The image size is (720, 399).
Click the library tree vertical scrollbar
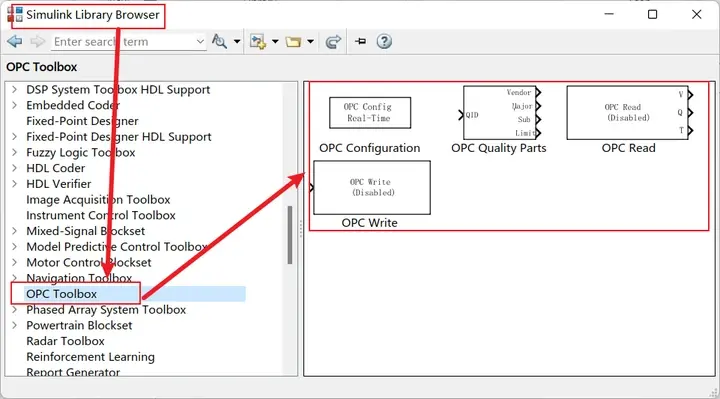(290, 235)
